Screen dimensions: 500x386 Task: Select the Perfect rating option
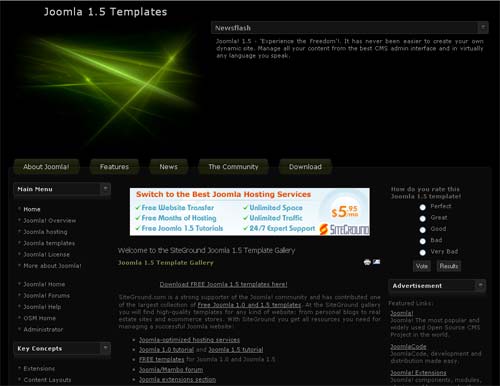[x=423, y=207]
